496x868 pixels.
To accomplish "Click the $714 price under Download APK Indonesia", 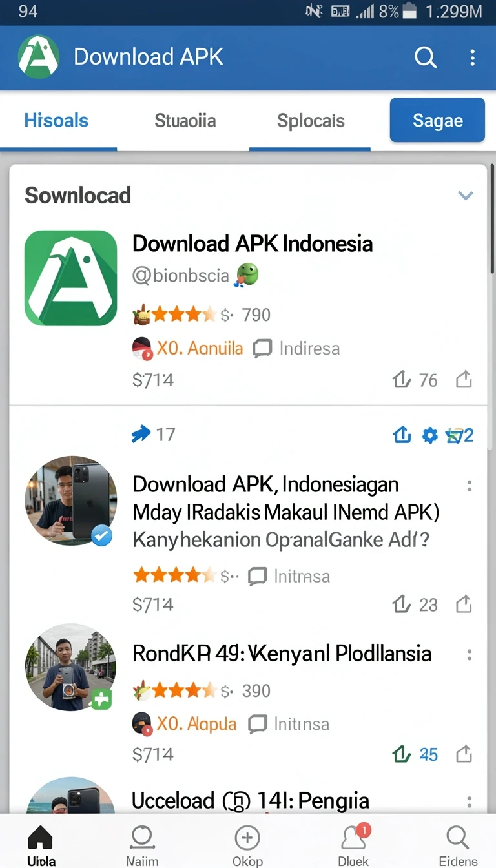I will tap(153, 380).
